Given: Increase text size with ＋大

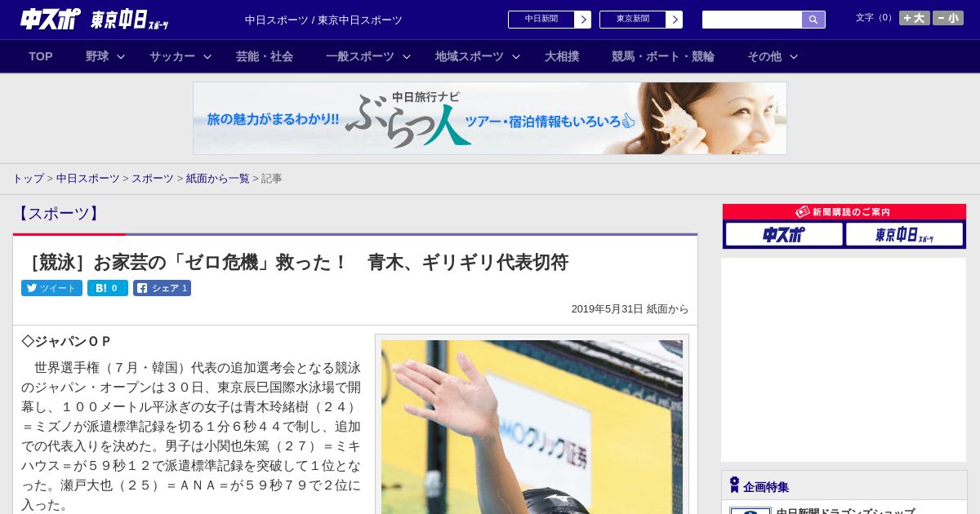Looking at the screenshot, I should click(x=915, y=18).
